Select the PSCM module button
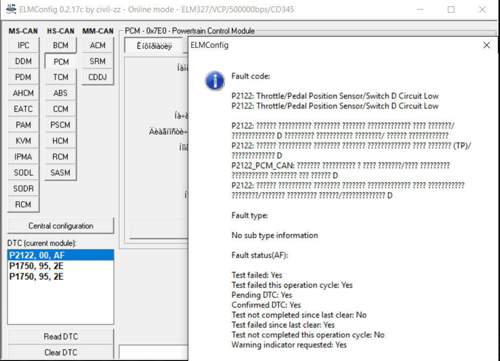Viewport: 500px width, 361px height. click(60, 125)
